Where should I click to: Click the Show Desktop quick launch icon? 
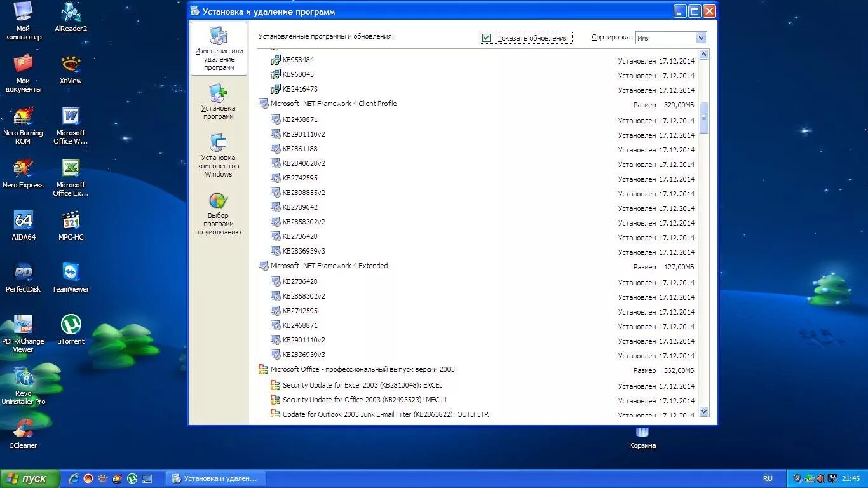[x=147, y=478]
